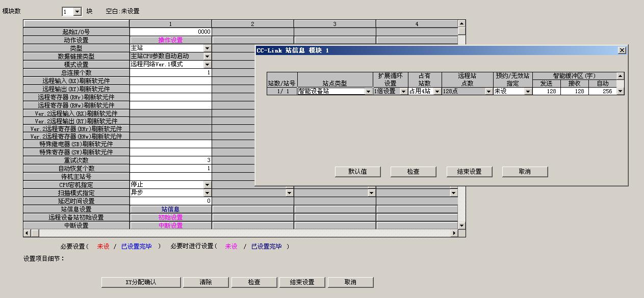Open the 操作设置 link

click(170, 40)
